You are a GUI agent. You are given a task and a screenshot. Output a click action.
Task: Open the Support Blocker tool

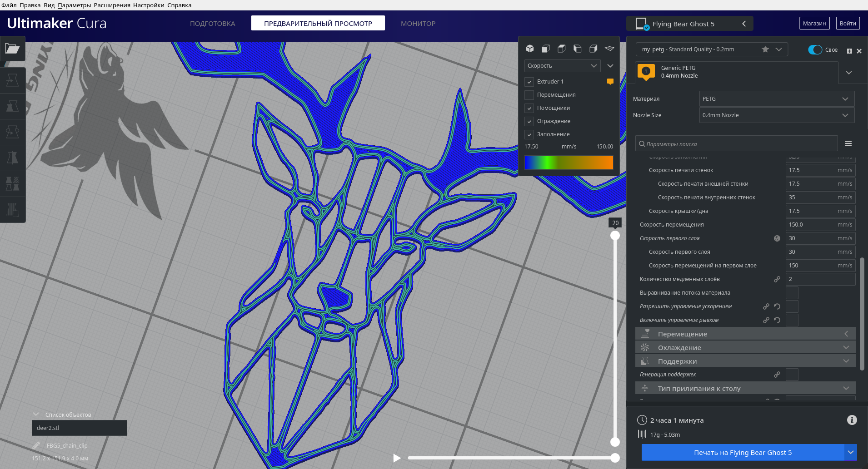click(x=12, y=209)
